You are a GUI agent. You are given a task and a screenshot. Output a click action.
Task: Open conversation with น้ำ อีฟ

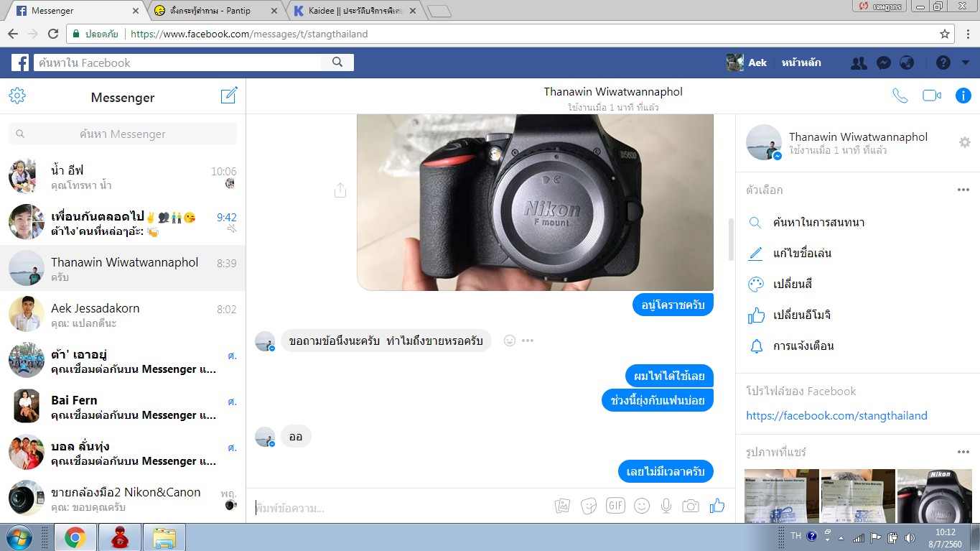click(x=123, y=176)
